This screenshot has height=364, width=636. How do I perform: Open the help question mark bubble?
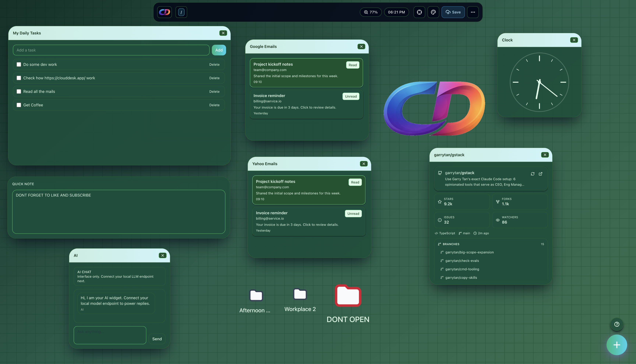pos(616,324)
